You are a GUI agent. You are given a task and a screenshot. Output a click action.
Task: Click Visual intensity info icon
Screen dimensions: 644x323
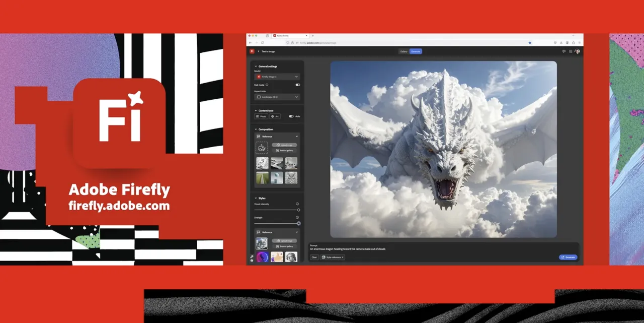pyautogui.click(x=297, y=204)
